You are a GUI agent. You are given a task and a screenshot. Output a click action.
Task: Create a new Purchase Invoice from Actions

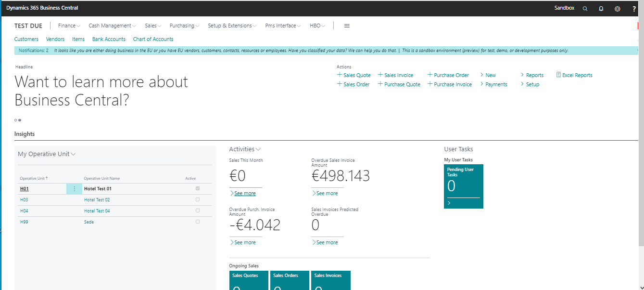click(x=450, y=84)
